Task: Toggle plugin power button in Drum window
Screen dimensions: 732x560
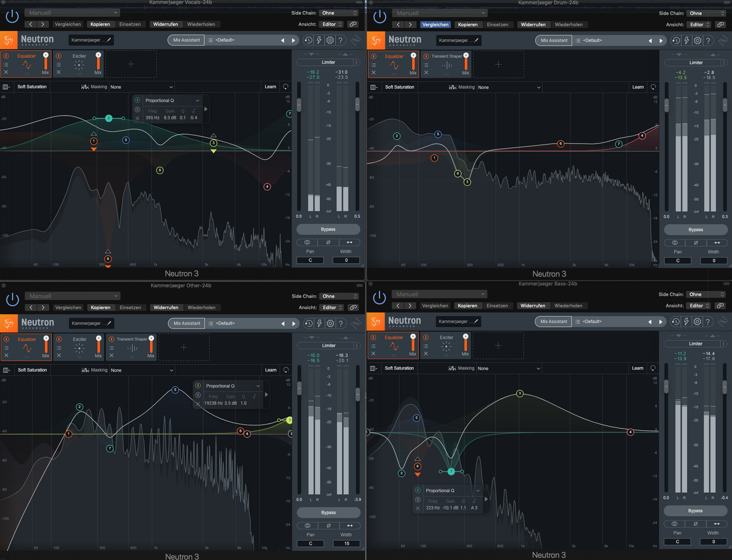Action: [379, 17]
